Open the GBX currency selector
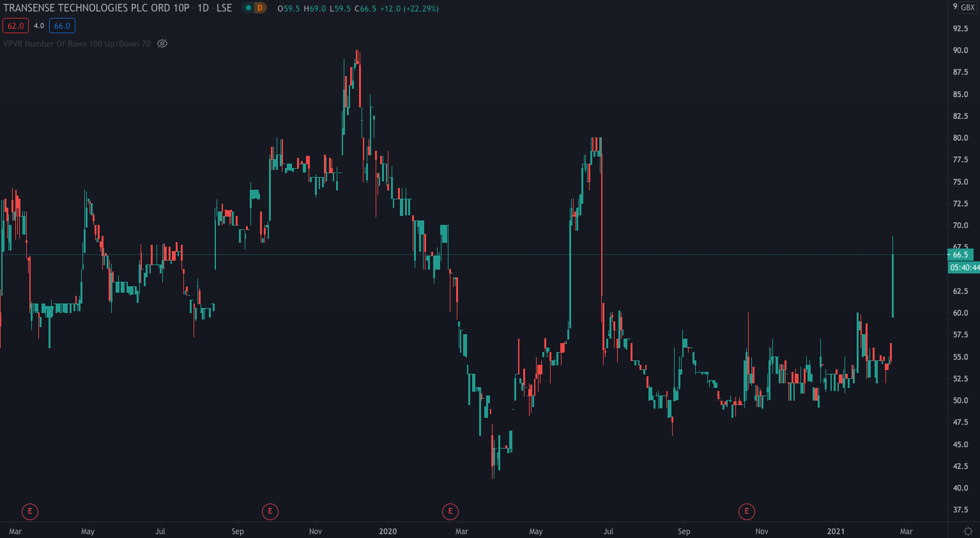Image resolution: width=980 pixels, height=538 pixels. 967,8
